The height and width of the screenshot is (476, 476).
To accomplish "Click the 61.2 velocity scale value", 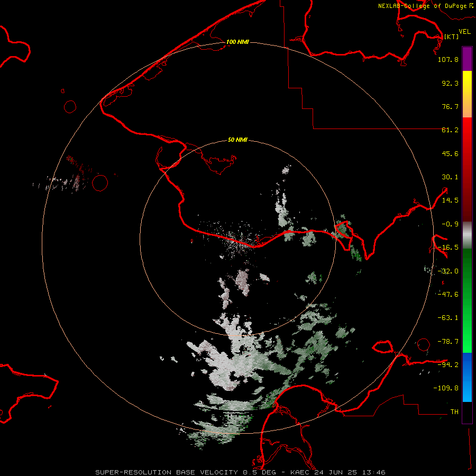I will point(450,130).
